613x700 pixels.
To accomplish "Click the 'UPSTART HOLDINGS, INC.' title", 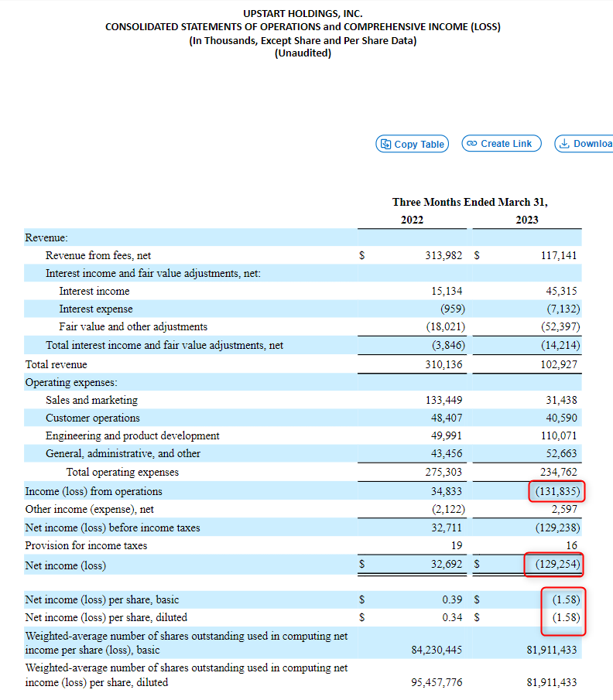I will coord(303,13).
